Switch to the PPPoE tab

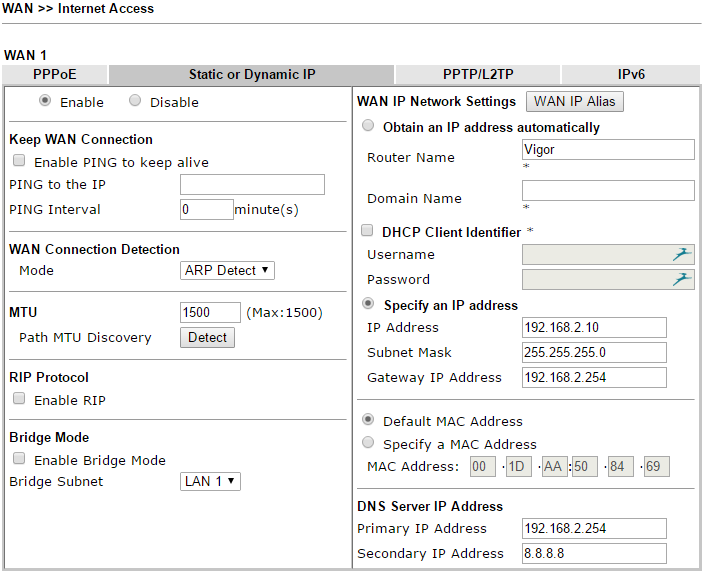click(54, 74)
